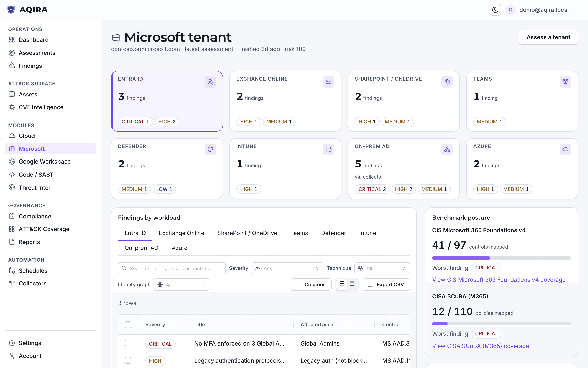
Task: Click the Defender card shield icon
Action: tap(210, 149)
